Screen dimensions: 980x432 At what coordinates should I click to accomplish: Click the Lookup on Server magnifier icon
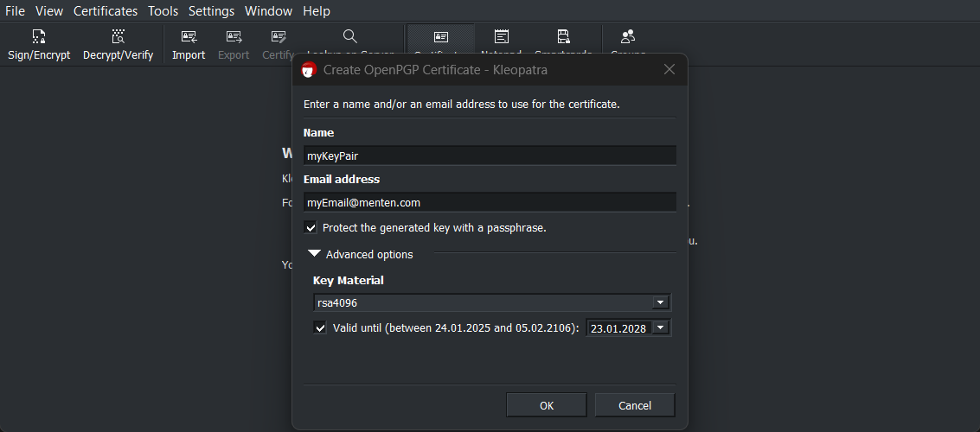point(349,36)
